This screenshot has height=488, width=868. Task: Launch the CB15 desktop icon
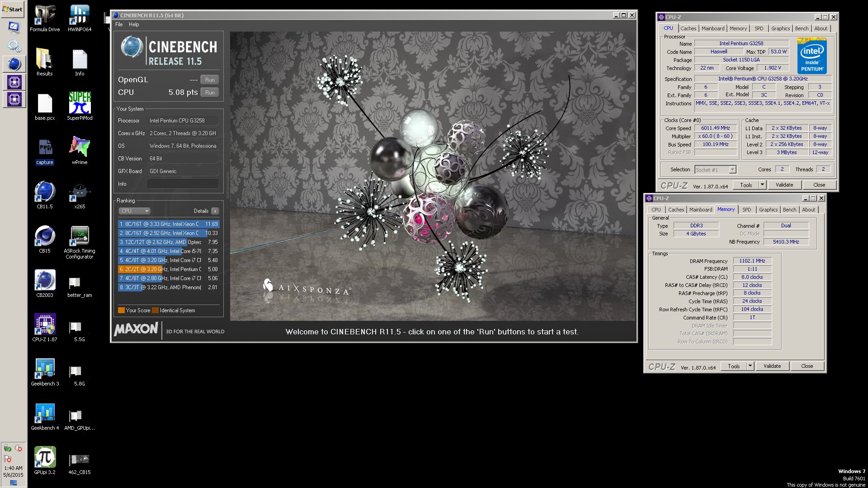click(45, 239)
